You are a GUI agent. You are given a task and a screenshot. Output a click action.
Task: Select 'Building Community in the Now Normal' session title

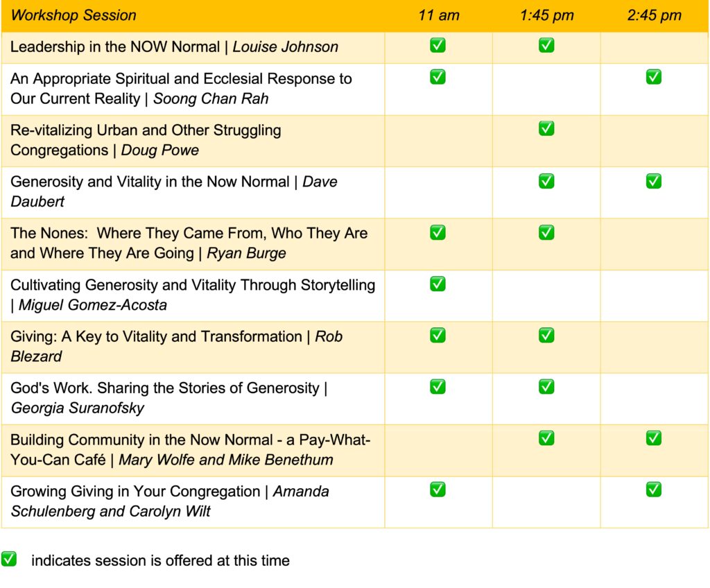click(190, 449)
